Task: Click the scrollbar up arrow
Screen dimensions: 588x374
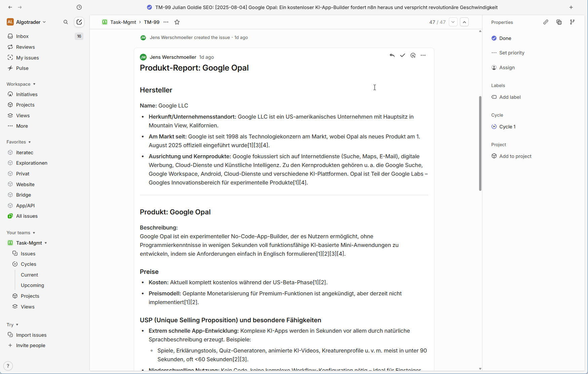Action: click(480, 31)
